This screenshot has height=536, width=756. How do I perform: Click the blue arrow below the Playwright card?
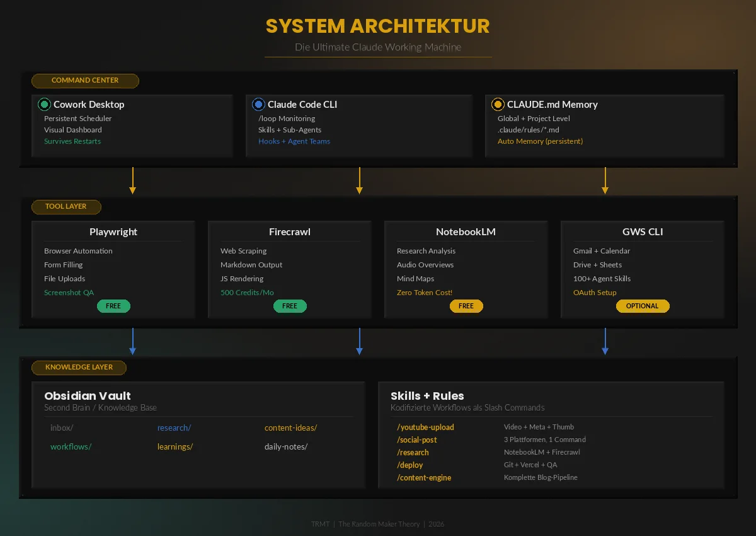[x=132, y=341]
